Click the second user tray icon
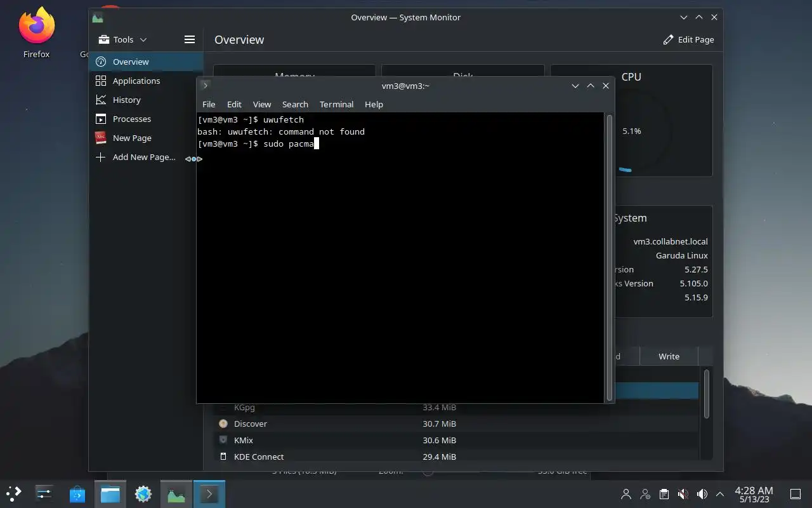 [645, 494]
